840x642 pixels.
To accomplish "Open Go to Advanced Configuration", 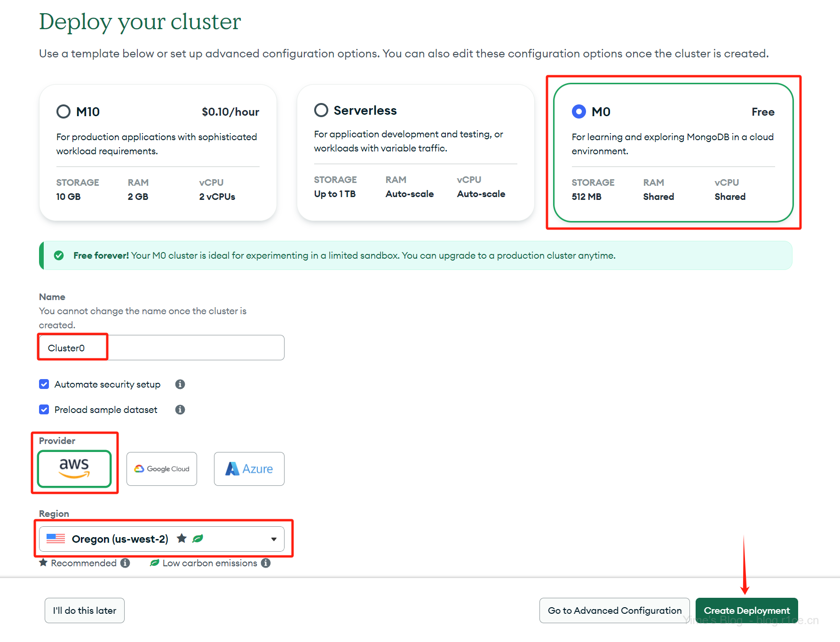I will [614, 610].
